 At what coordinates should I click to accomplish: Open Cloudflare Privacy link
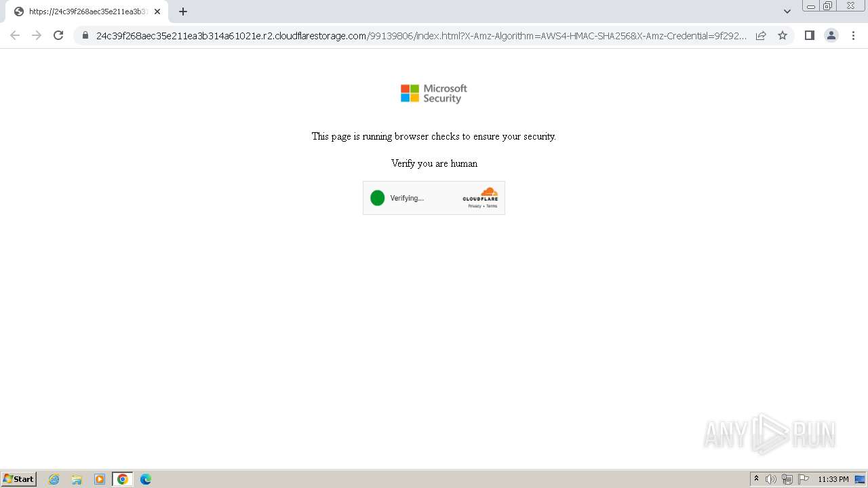click(474, 206)
